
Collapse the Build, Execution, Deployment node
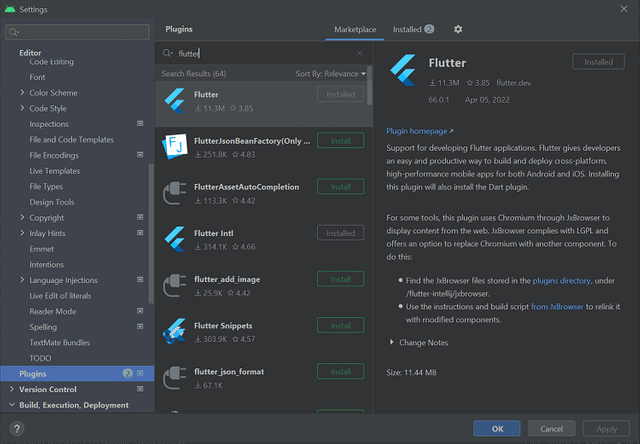tap(12, 405)
